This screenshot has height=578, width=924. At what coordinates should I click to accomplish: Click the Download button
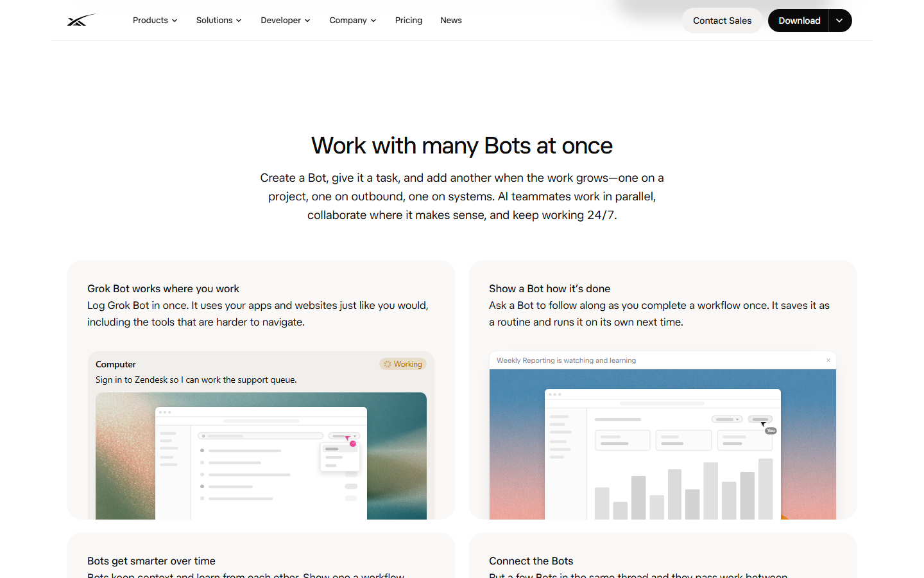[799, 21]
